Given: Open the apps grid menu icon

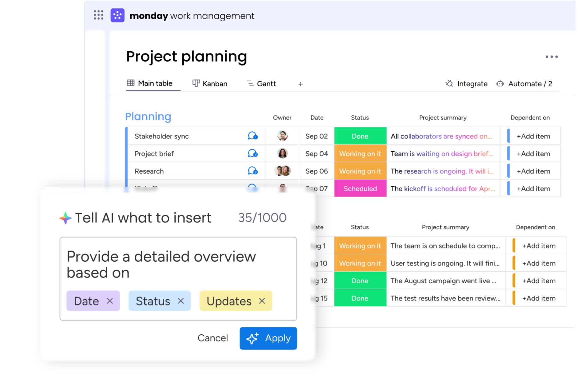Looking at the screenshot, I should pyautogui.click(x=98, y=15).
